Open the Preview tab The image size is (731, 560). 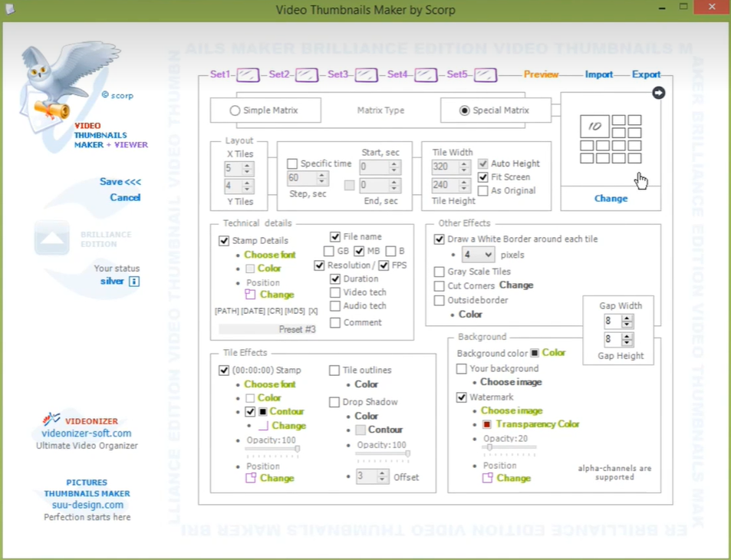pyautogui.click(x=541, y=74)
